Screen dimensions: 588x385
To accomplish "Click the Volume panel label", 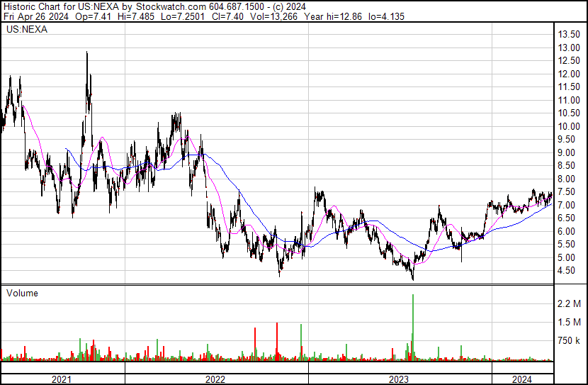I will click(x=22, y=293).
